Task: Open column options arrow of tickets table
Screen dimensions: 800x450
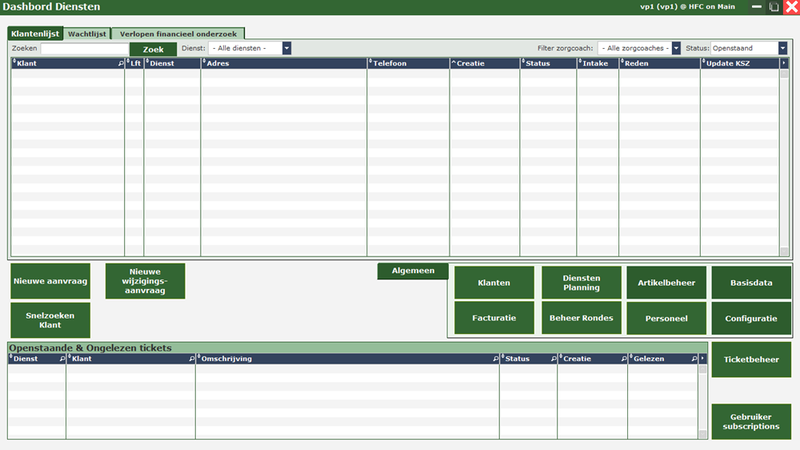Action: [701, 358]
